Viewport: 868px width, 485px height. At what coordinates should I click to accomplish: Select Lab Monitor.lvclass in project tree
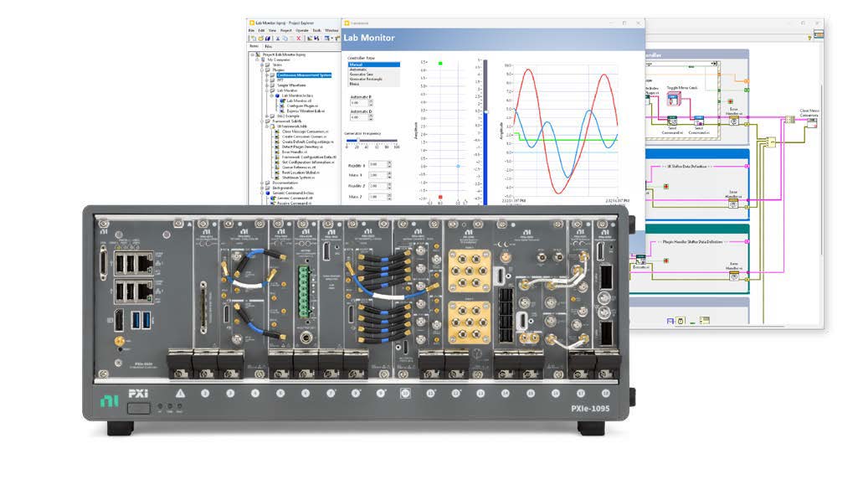[x=297, y=95]
